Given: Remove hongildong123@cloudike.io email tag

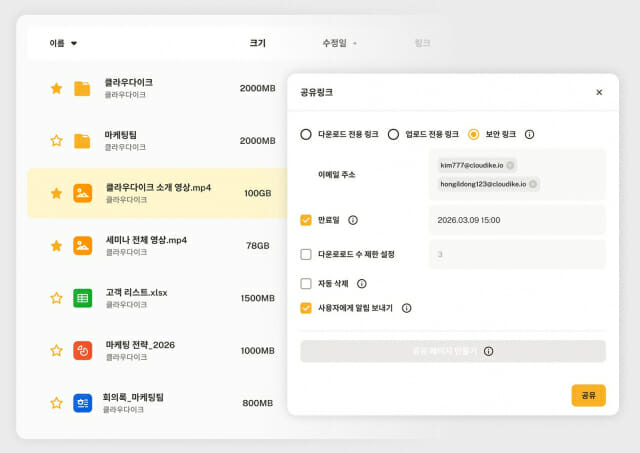Looking at the screenshot, I should tap(533, 184).
